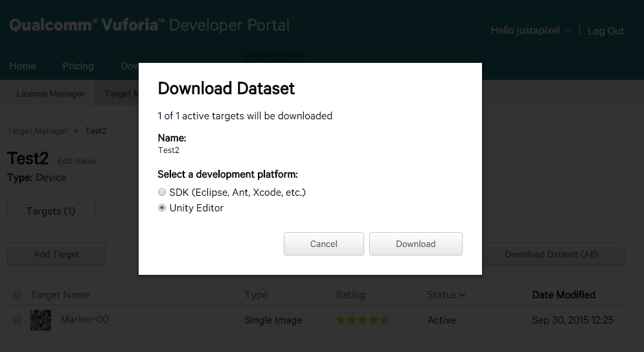Click the 'Test2' breadcrumb text
Screen dimensions: 644x352
(x=96, y=131)
